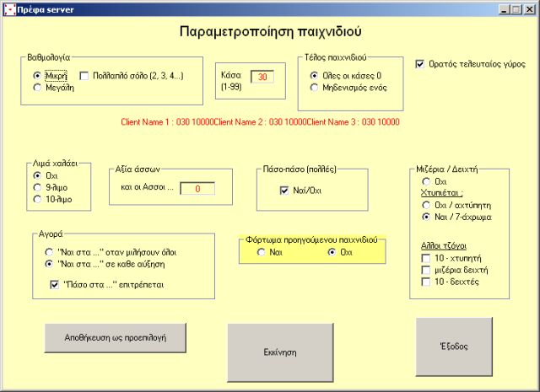Click the Κάσα value field showing 30
The height and width of the screenshot is (392, 540).
click(x=262, y=77)
